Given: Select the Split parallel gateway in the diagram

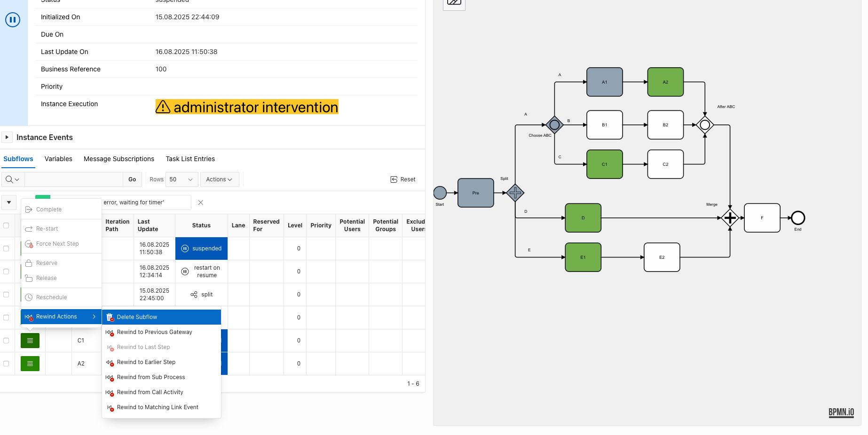Looking at the screenshot, I should (x=515, y=193).
